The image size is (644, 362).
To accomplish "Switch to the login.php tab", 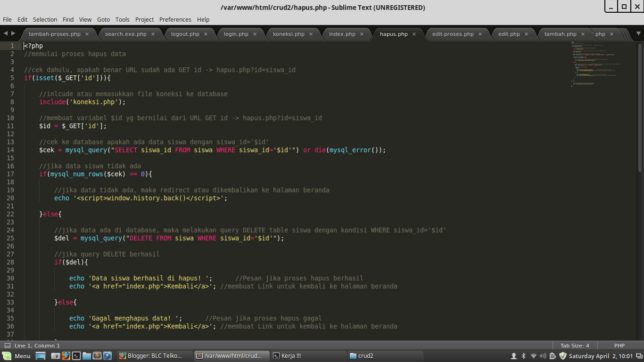I will point(236,34).
